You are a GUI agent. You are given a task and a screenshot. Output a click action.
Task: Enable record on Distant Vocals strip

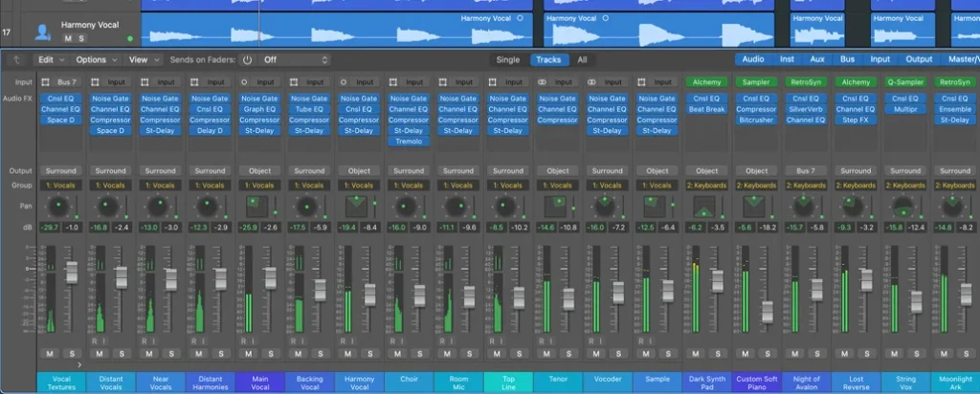[x=95, y=341]
